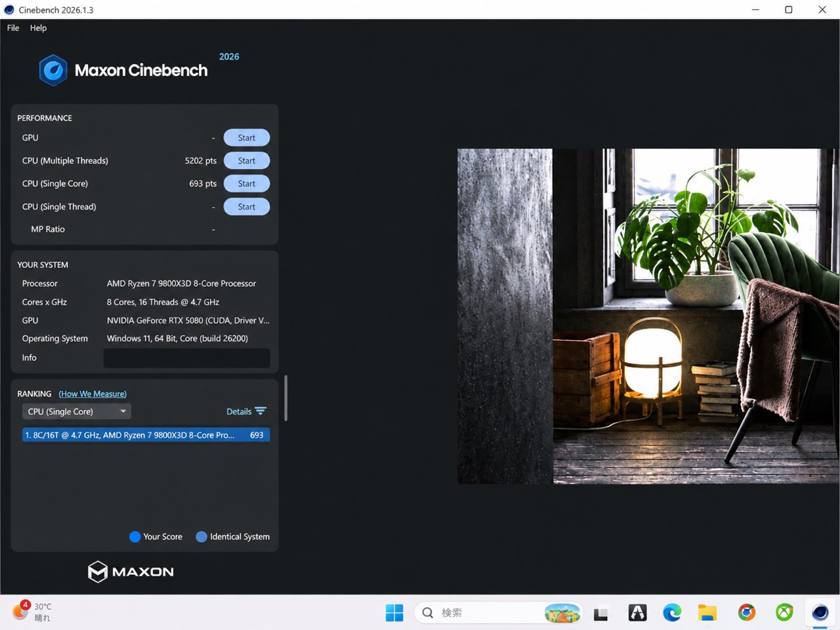The height and width of the screenshot is (630, 840).
Task: Click the "5202 pts" multi-thread score
Action: (x=201, y=161)
